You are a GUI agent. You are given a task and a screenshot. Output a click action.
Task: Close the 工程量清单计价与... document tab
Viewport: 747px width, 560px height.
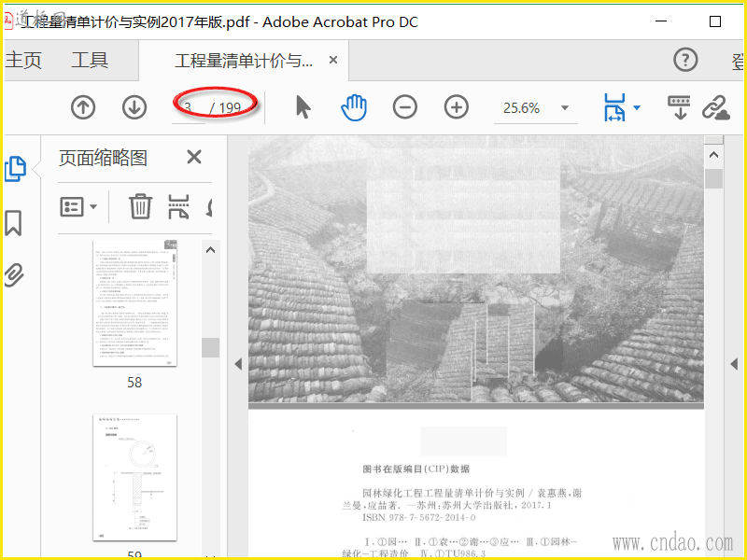tap(333, 60)
